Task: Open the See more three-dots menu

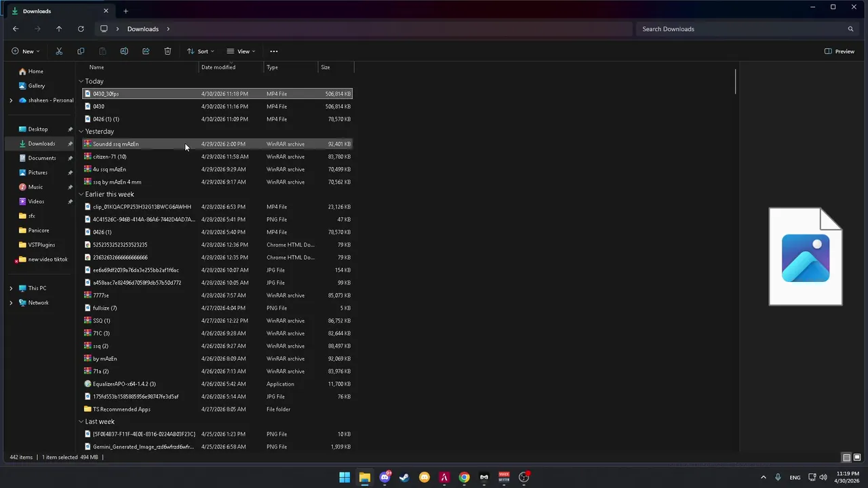Action: 274,52
